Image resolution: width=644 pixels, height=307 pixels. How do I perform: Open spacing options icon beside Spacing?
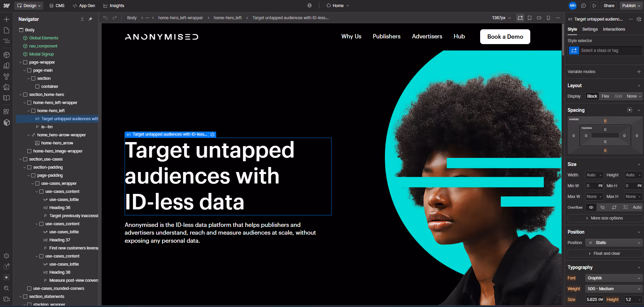[x=630, y=110]
